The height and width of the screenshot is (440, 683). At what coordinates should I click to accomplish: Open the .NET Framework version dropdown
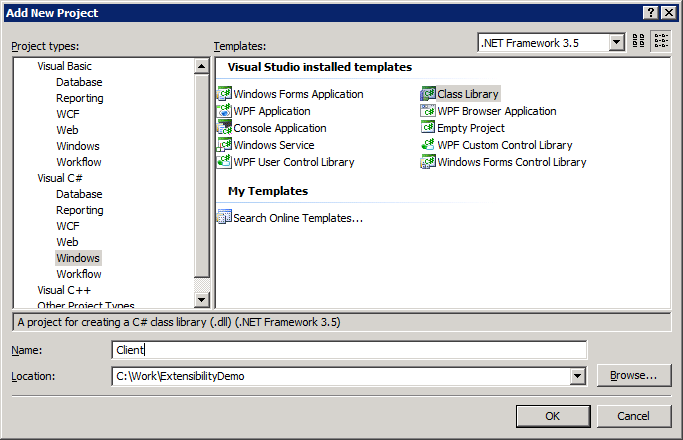tap(616, 43)
